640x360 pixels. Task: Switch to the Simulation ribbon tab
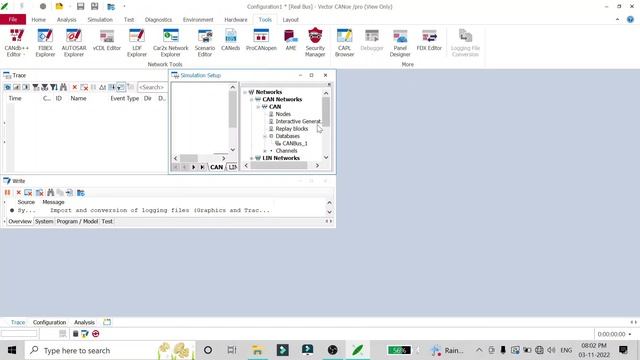click(x=100, y=20)
